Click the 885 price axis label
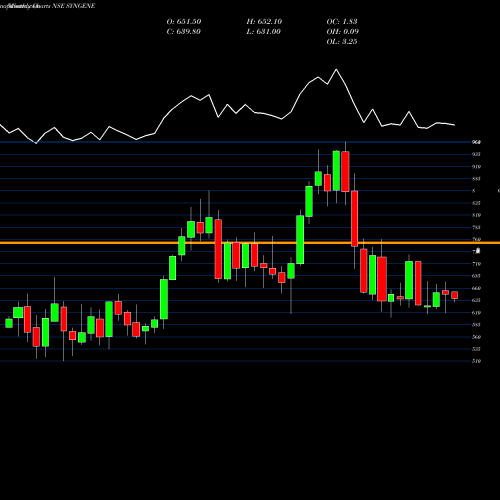Screen dimensions: 500x500 (x=476, y=179)
